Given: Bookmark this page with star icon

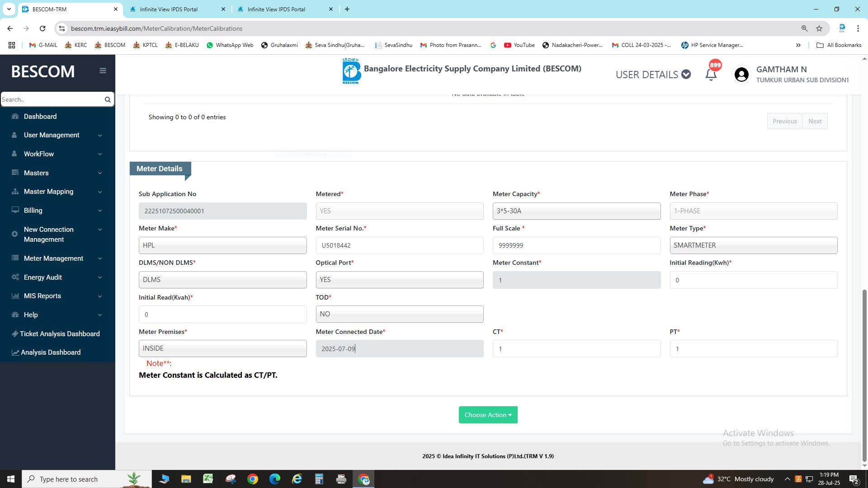Looking at the screenshot, I should coord(819,28).
